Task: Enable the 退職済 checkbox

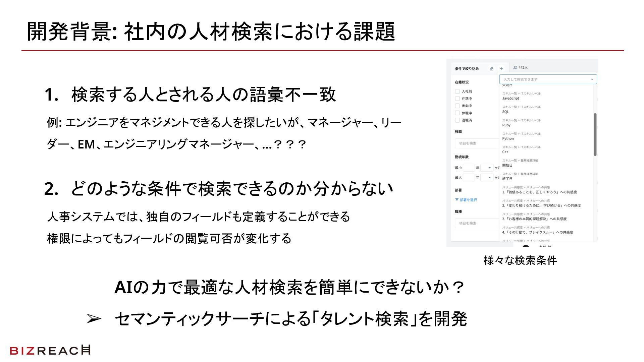Action: [457, 120]
